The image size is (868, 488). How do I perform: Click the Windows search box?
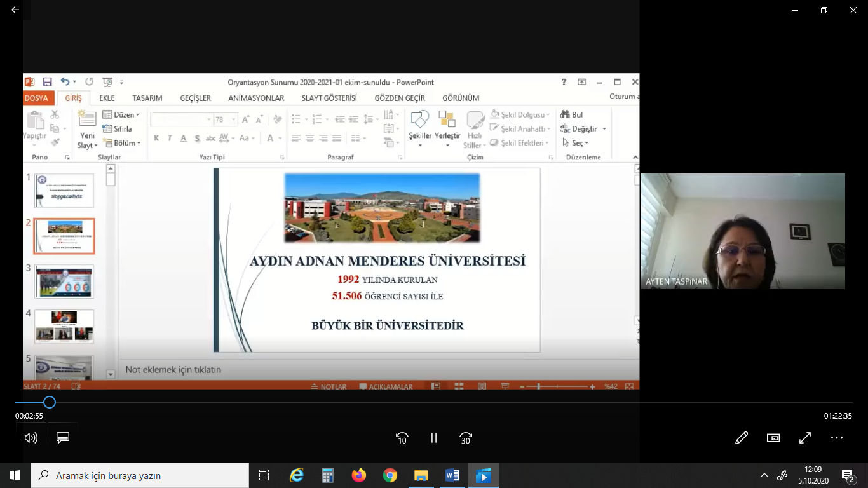(x=140, y=475)
